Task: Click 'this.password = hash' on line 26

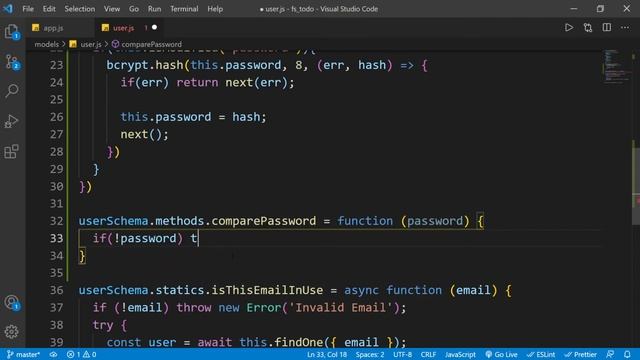Action: 190,117
